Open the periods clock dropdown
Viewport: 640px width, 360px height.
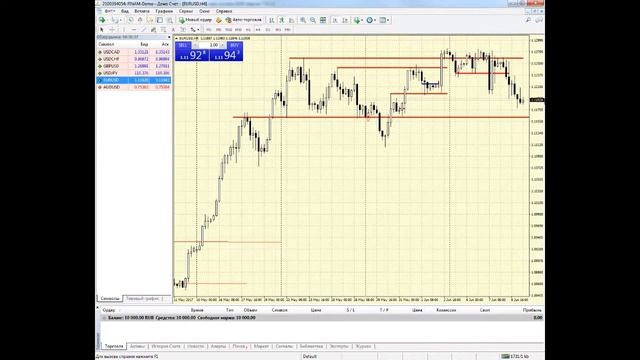pos(371,20)
